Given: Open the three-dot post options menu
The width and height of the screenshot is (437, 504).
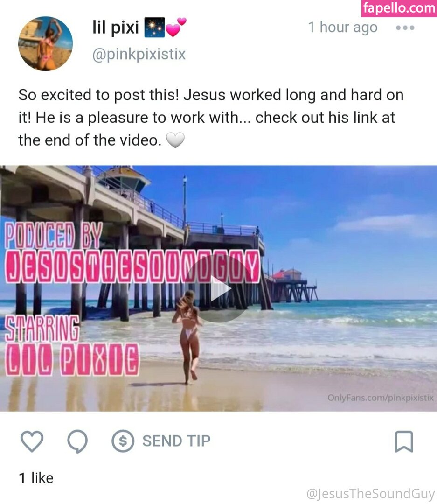Looking at the screenshot, I should [405, 28].
